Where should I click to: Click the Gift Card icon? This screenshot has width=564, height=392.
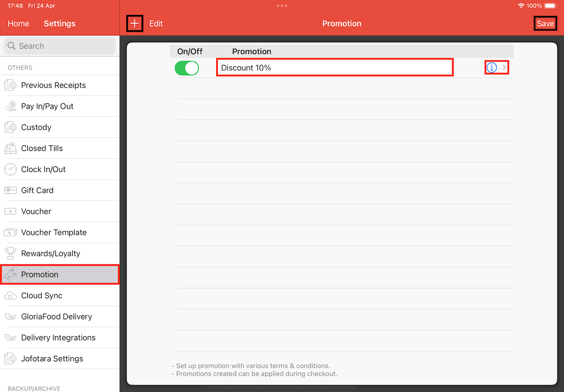tap(11, 190)
